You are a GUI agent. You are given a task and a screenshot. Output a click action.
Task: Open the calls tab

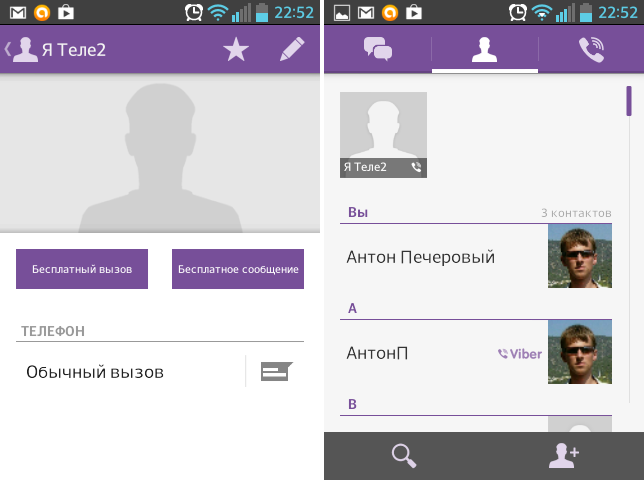[591, 50]
